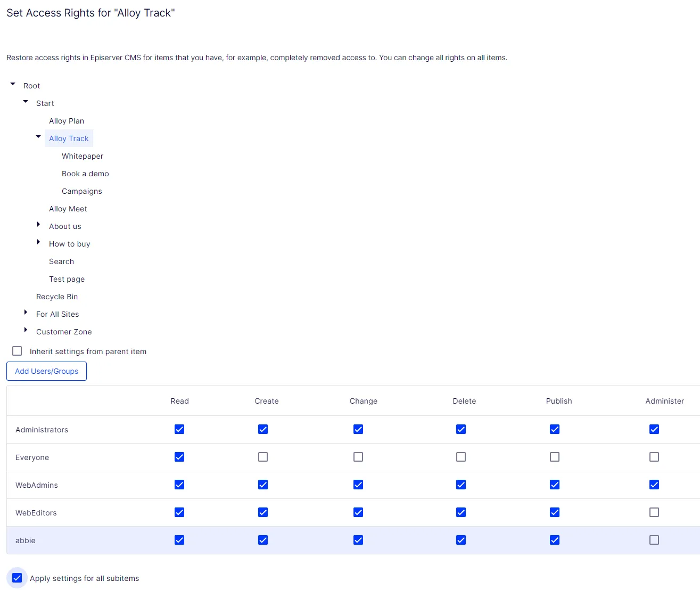Uncheck Publish for WebAdmins

point(555,485)
